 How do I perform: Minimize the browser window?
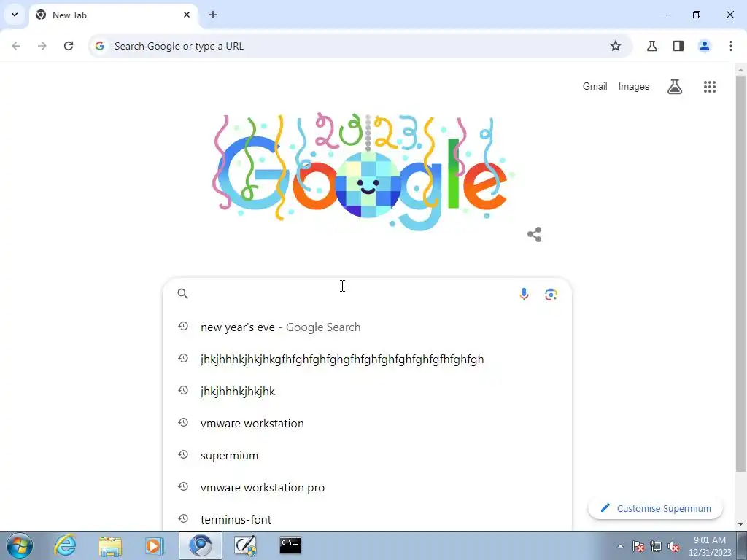pos(663,15)
